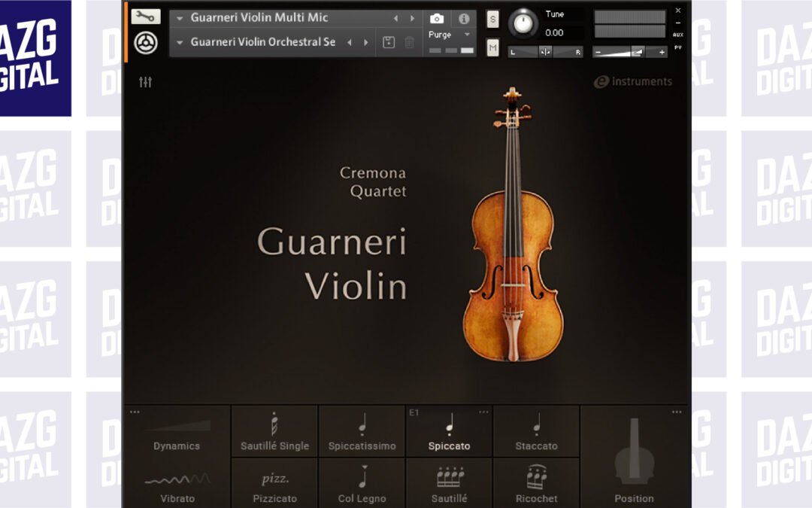Open snapshot view with the camera icon
The image size is (812, 508).
click(x=437, y=19)
